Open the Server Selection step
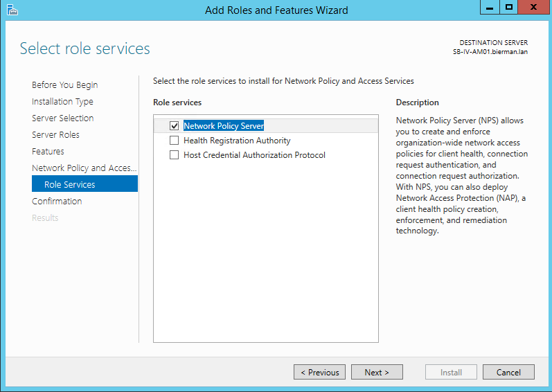This screenshot has width=552, height=392. [62, 118]
